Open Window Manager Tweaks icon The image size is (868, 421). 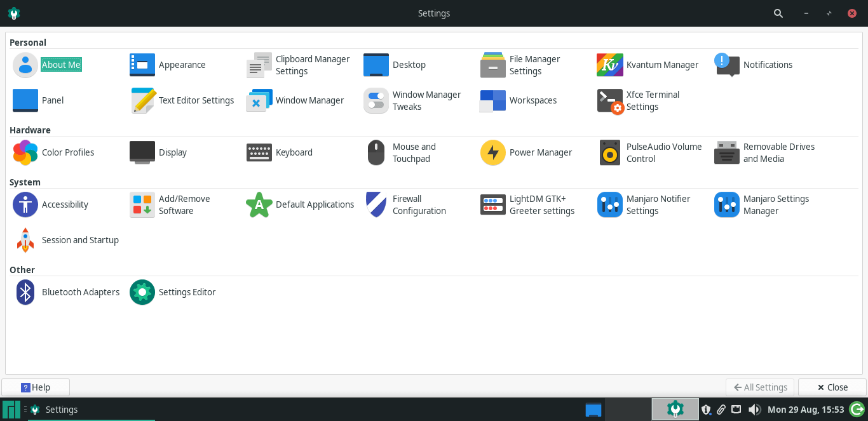coord(376,100)
